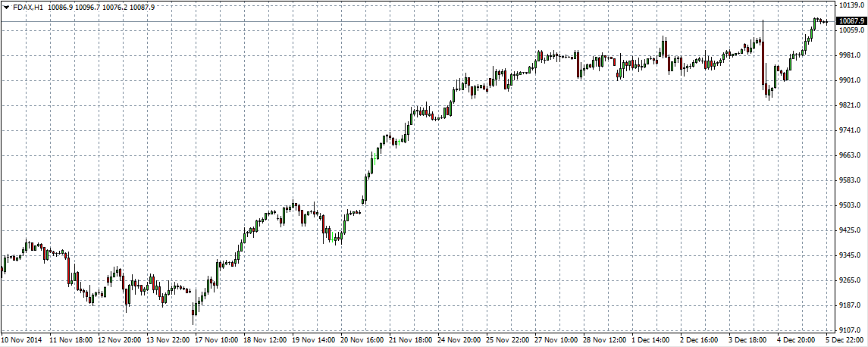The height and width of the screenshot is (347, 868).
Task: Click the 5 Dec 22:00 time label
Action: 844,341
